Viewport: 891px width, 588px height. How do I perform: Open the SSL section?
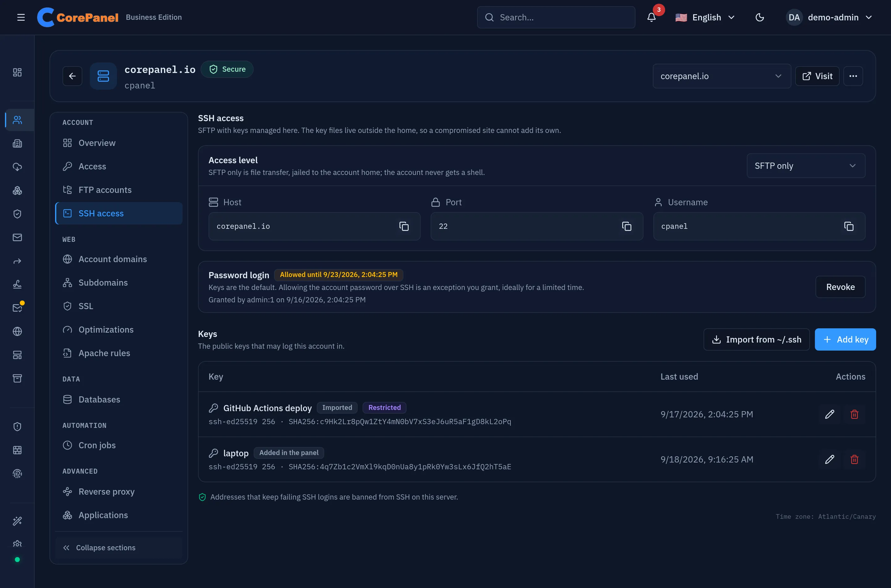pos(118,306)
